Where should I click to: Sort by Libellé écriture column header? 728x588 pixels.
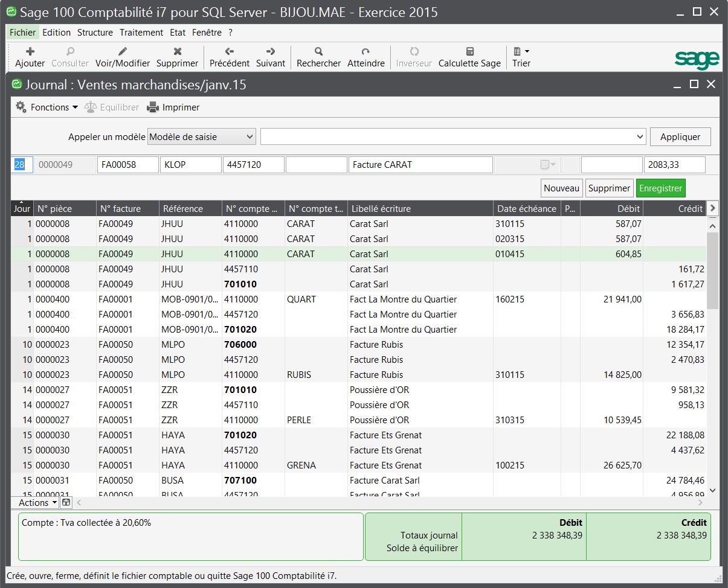420,208
